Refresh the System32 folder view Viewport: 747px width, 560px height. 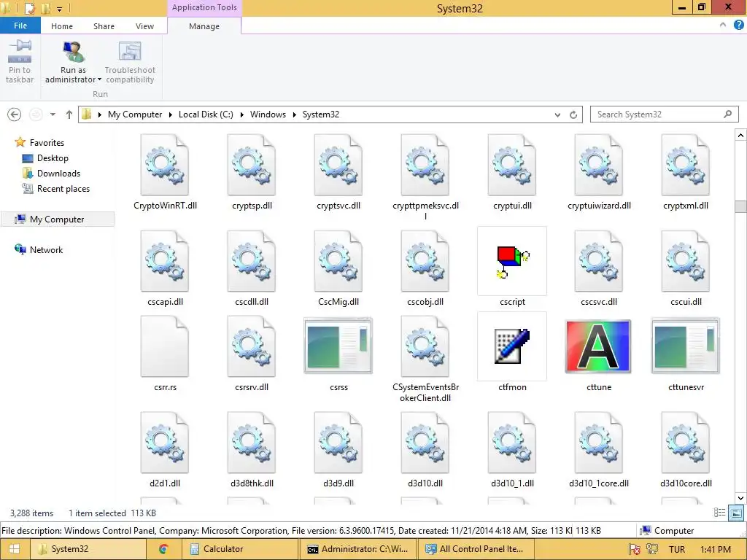click(573, 114)
